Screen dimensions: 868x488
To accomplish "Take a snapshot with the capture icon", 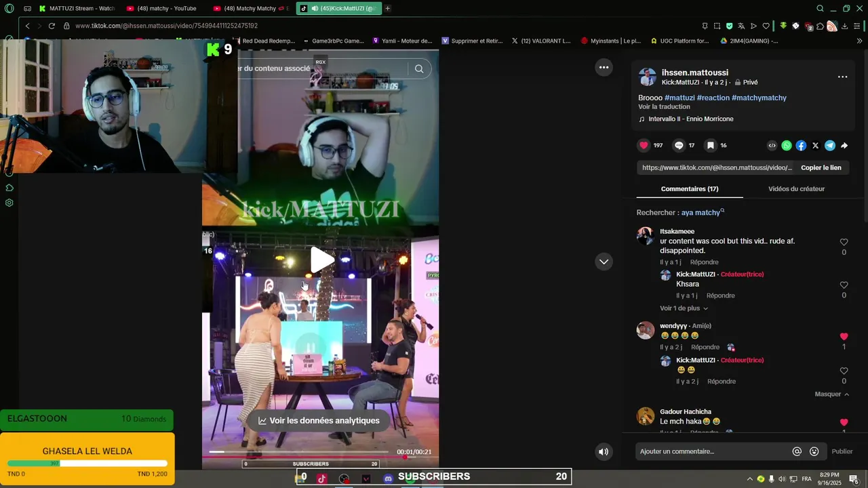I will pyautogui.click(x=717, y=26).
